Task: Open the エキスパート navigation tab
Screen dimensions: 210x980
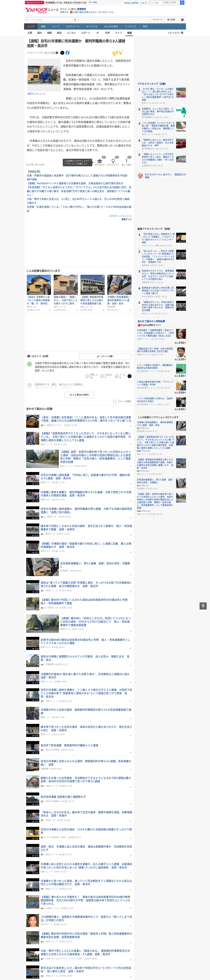Action: point(72,27)
